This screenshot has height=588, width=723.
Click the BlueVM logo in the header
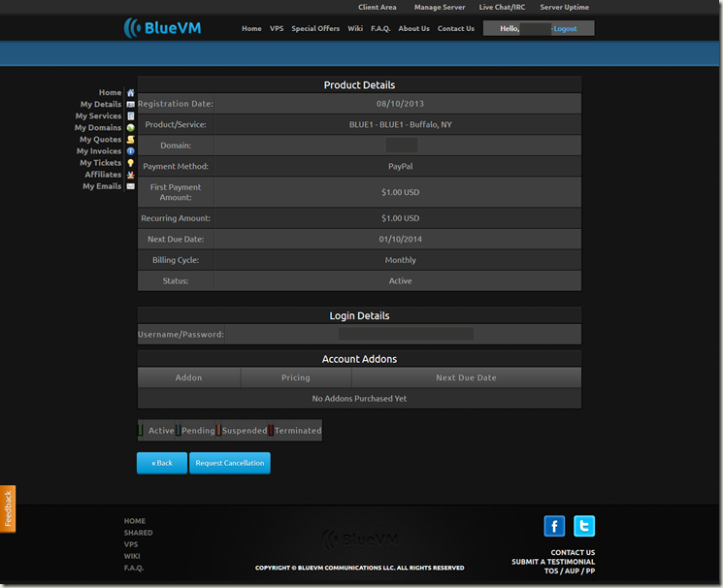162,28
